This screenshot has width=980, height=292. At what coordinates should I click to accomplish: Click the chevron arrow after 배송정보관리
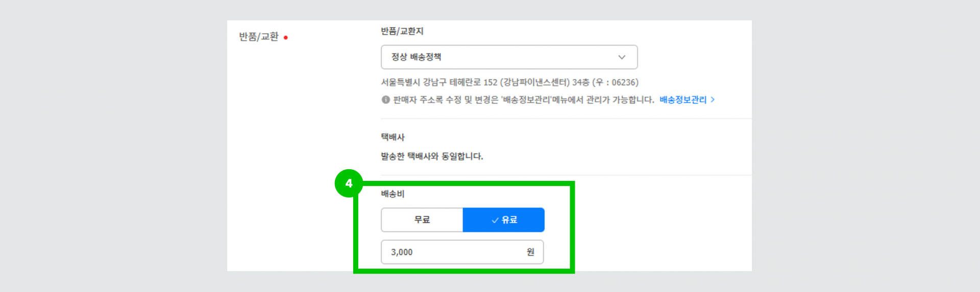pos(713,100)
